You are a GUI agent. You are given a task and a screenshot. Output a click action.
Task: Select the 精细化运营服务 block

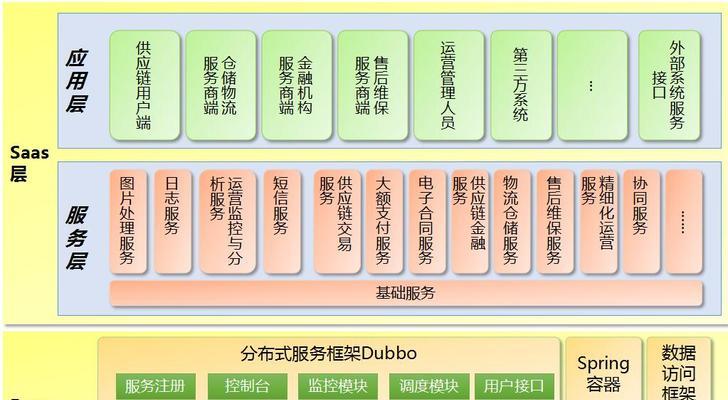598,222
